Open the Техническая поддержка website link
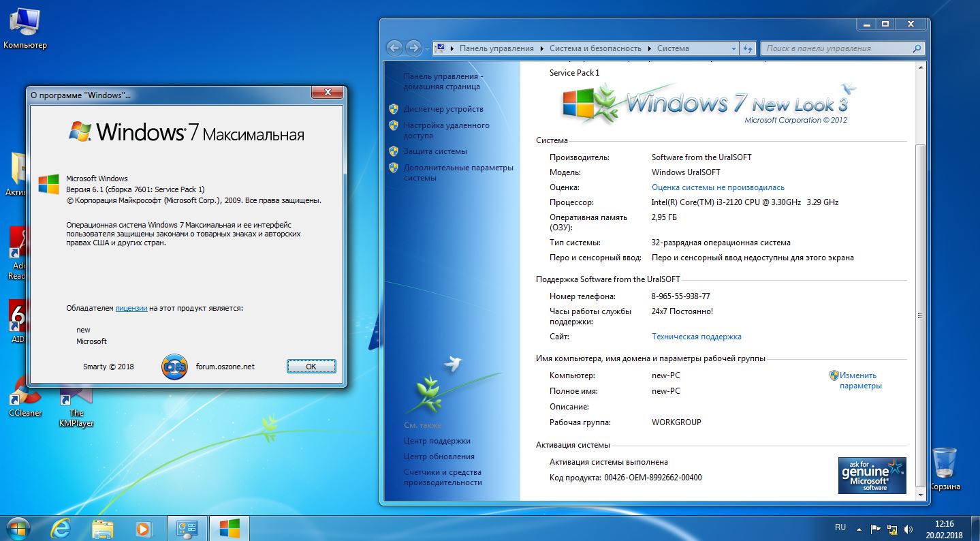Image resolution: width=980 pixels, height=541 pixels. click(697, 337)
